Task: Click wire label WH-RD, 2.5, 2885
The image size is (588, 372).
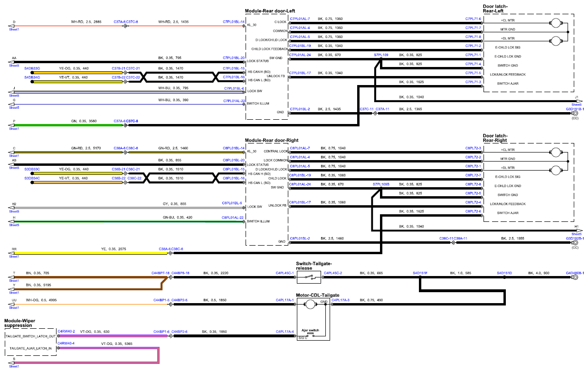Action: tap(86, 22)
